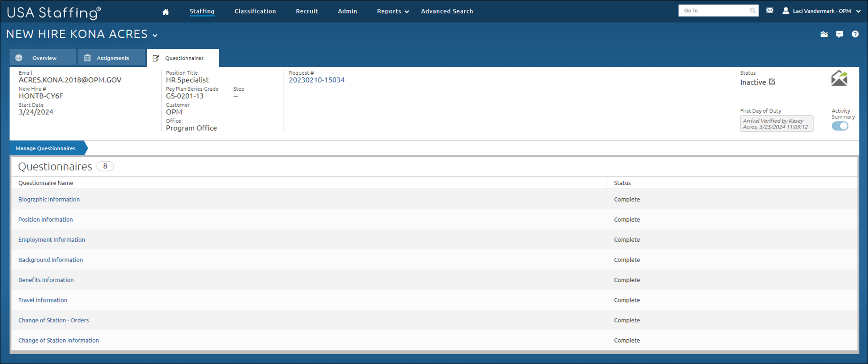Open Position Information questionnaire
The width and height of the screenshot is (868, 364).
click(45, 220)
